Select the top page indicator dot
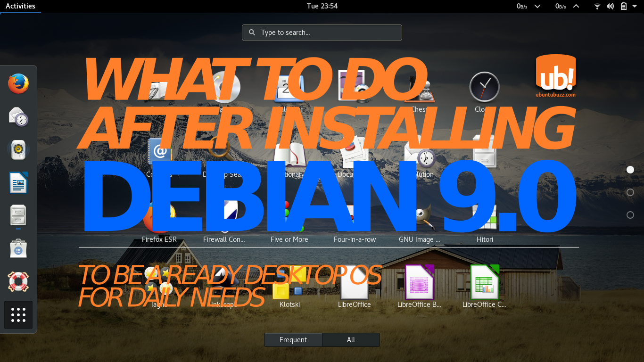The image size is (644, 362). 630,170
